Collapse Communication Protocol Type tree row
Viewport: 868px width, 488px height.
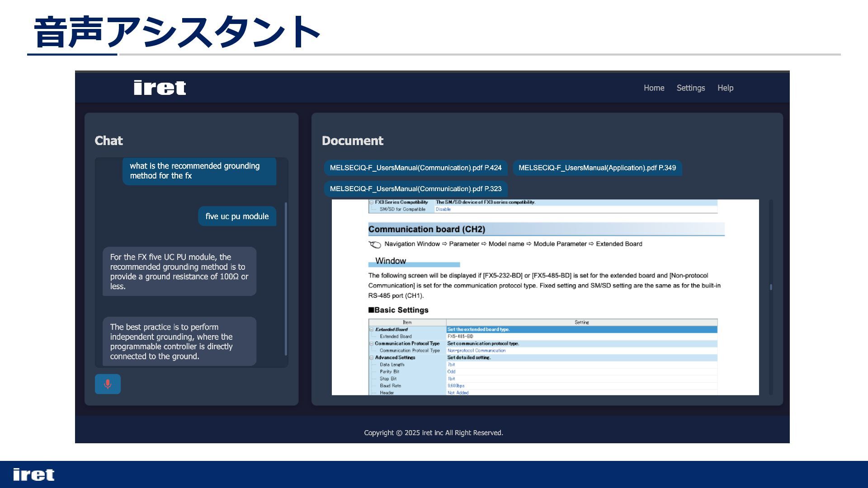point(372,343)
